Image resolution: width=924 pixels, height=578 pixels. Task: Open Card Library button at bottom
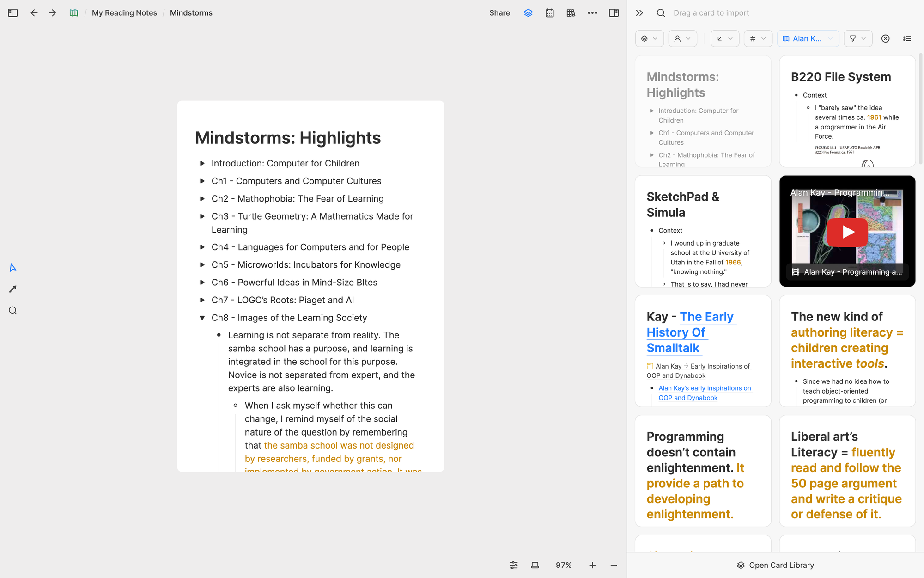tap(775, 565)
